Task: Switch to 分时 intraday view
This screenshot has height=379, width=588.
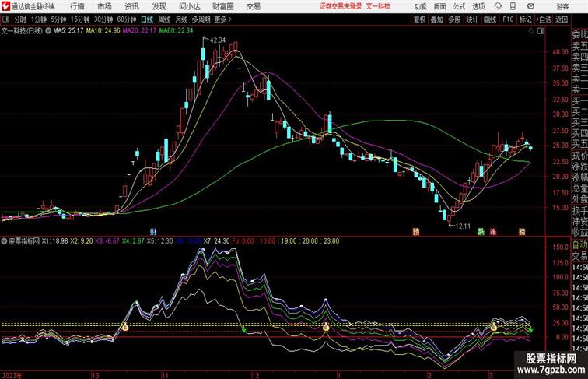Action: pos(20,19)
